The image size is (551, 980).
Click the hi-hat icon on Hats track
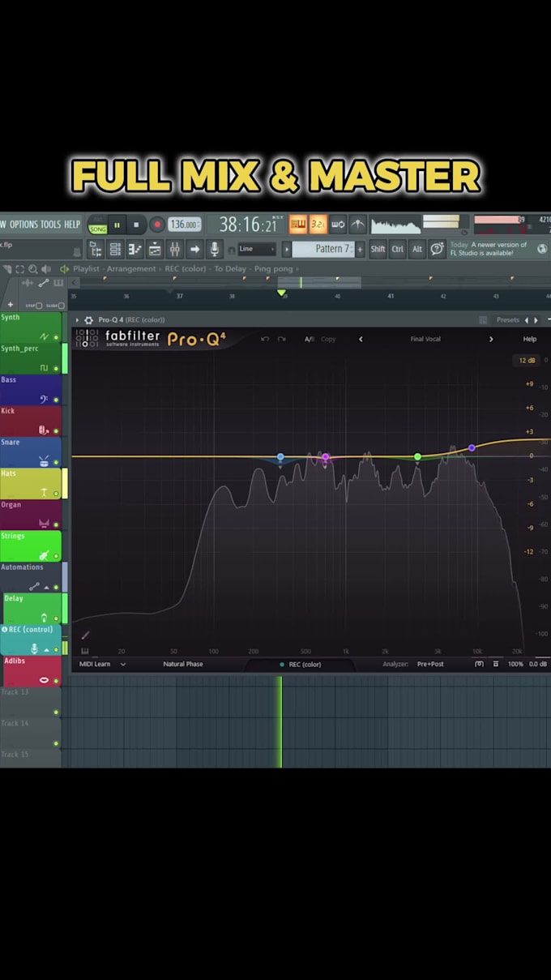44,492
